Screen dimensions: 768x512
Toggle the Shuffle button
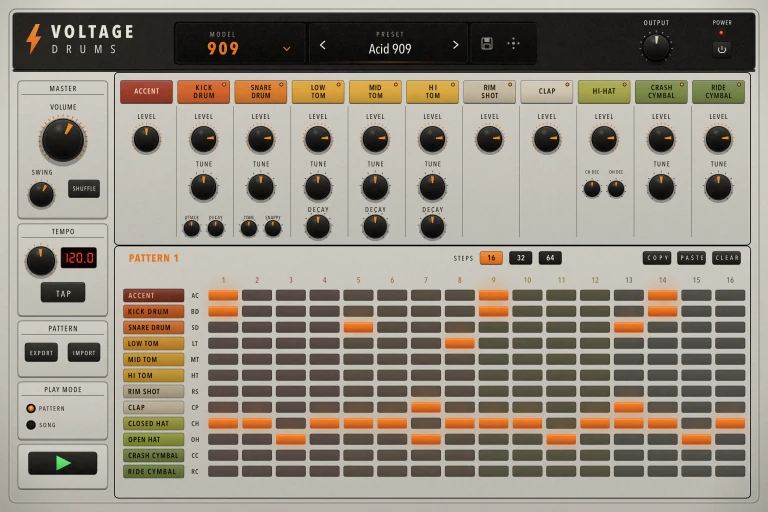click(84, 189)
